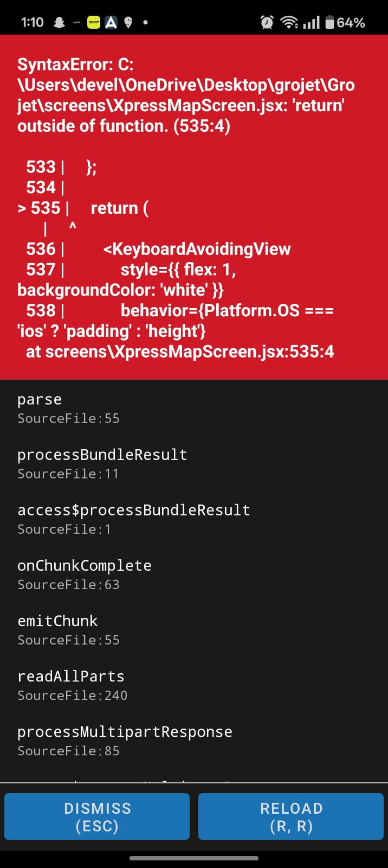Select the processBundleResult stack frame

194,463
